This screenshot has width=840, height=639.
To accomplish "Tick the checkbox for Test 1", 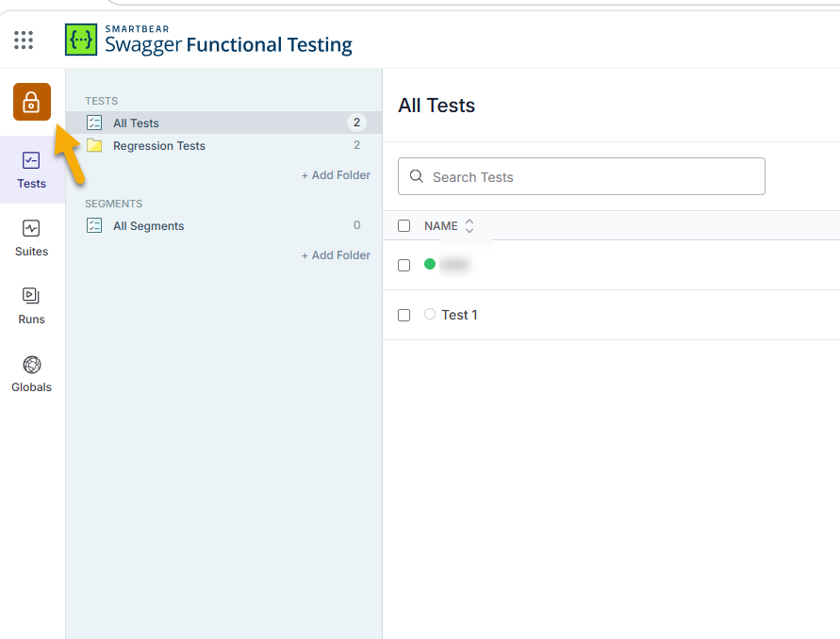I will click(404, 315).
